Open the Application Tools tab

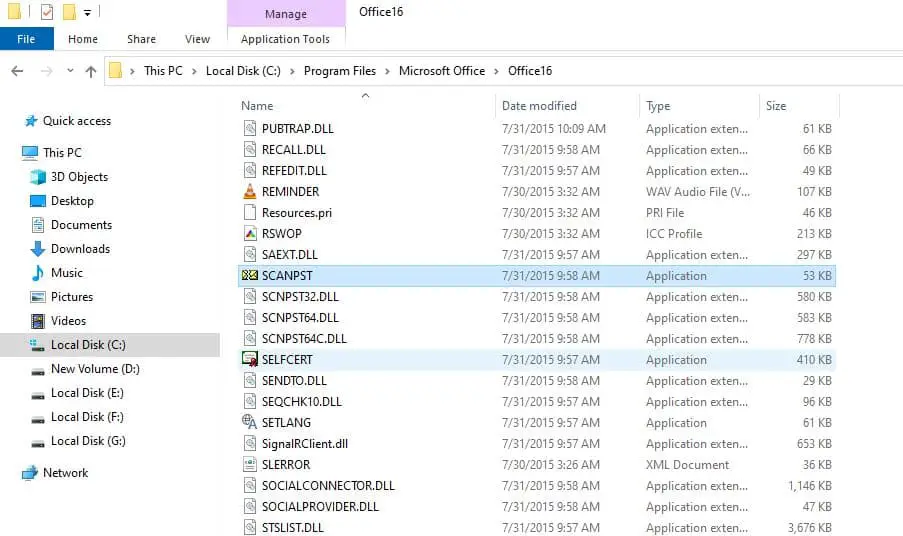coord(286,39)
